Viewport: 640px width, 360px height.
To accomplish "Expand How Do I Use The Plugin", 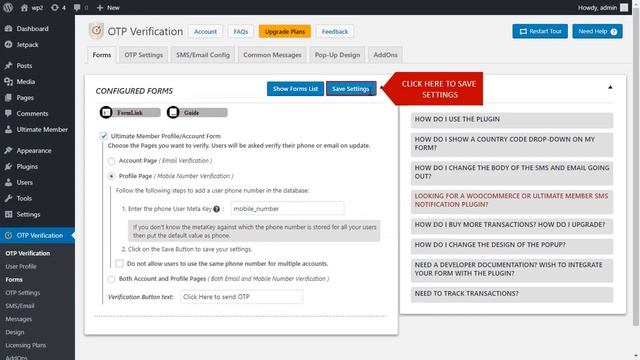I will point(512,120).
